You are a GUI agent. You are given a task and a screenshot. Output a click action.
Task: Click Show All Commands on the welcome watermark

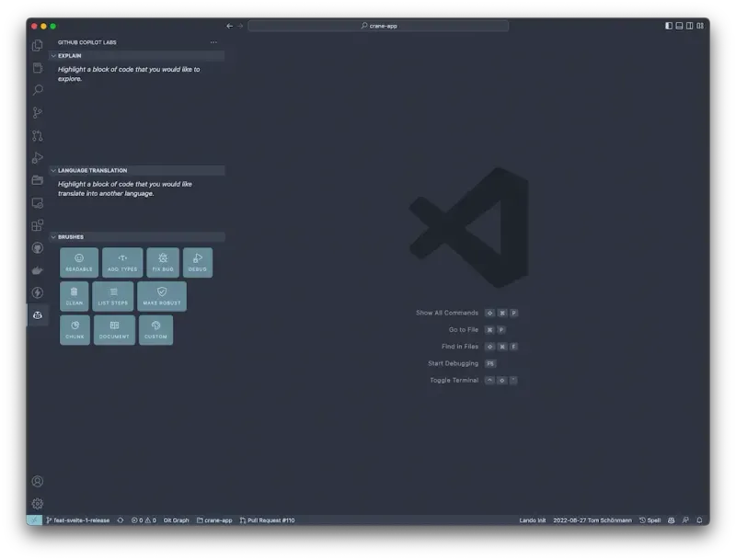coord(447,313)
